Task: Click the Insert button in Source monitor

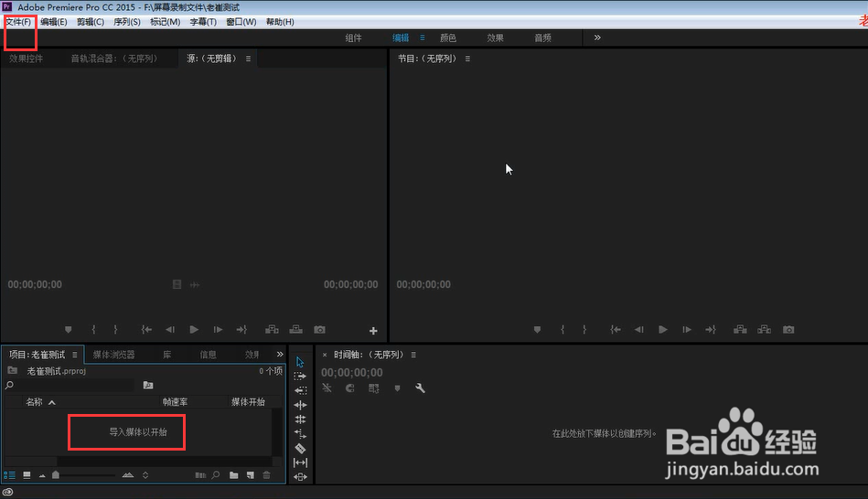Action: click(x=272, y=330)
